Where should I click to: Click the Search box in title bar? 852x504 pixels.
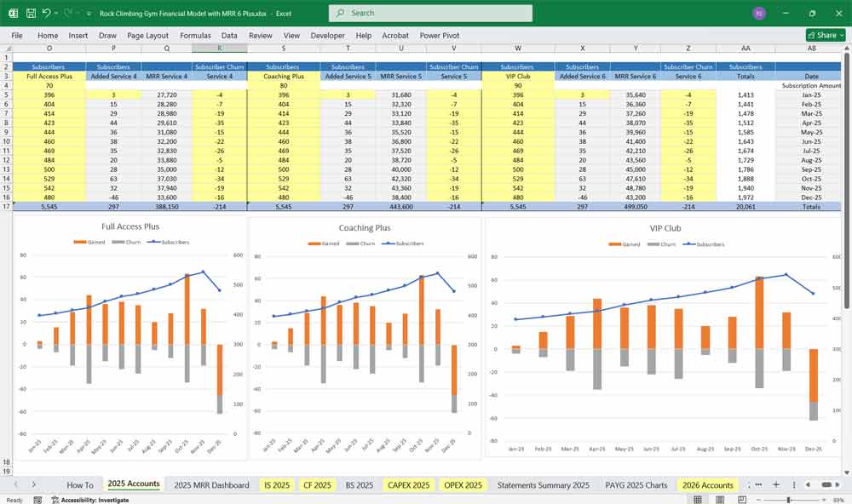[430, 14]
